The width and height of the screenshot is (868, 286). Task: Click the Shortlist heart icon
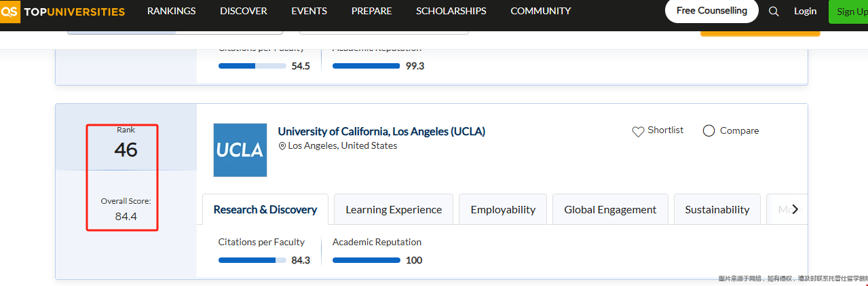(638, 131)
